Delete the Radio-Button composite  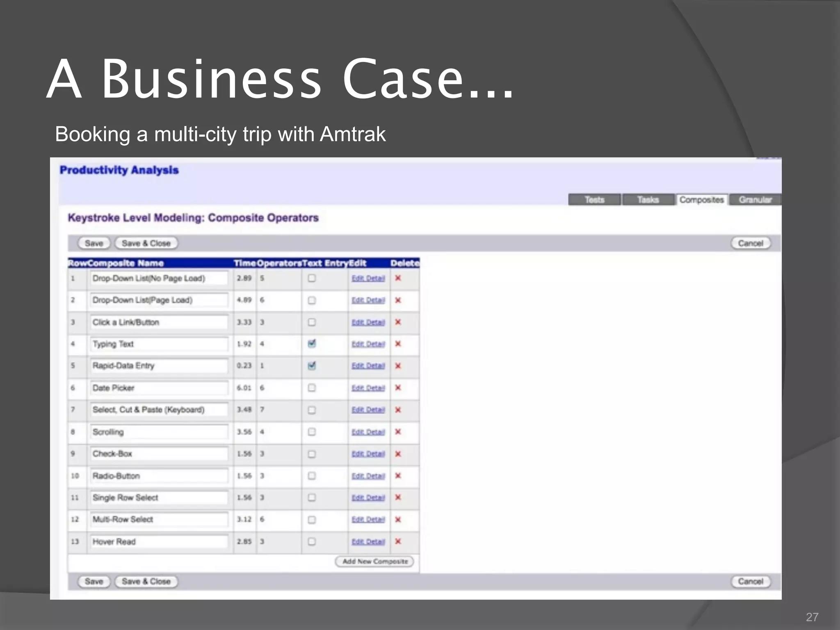[x=397, y=476]
